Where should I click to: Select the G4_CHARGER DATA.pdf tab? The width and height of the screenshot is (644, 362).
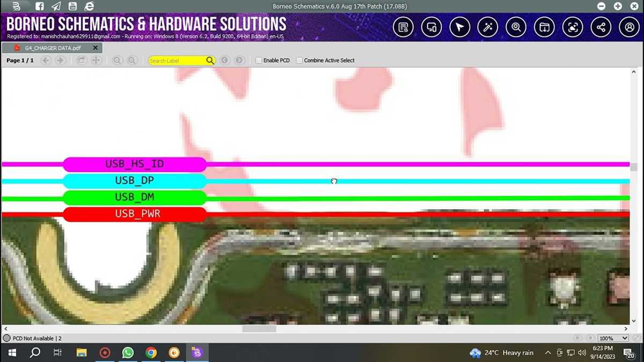(53, 48)
